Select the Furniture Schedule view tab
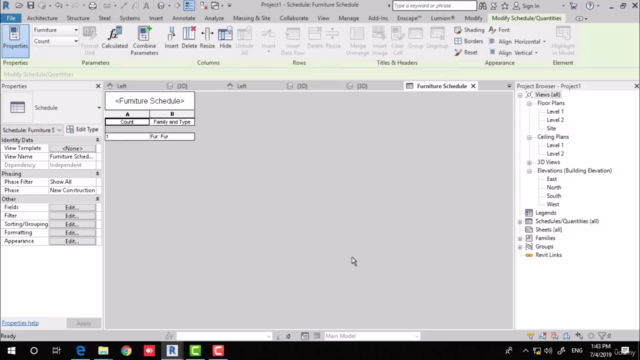The image size is (640, 360). [x=441, y=86]
